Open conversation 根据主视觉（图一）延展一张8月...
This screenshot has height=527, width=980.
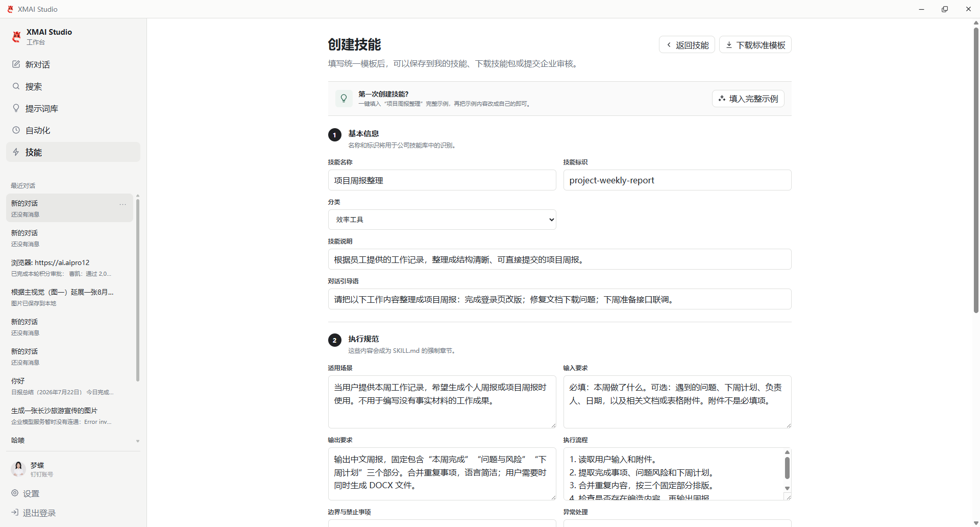click(69, 297)
